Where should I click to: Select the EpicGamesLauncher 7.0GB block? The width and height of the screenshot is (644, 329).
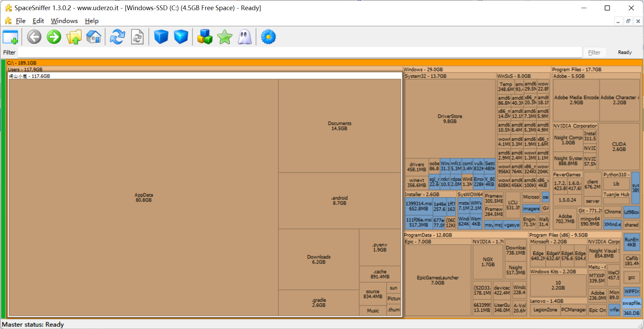point(438,280)
